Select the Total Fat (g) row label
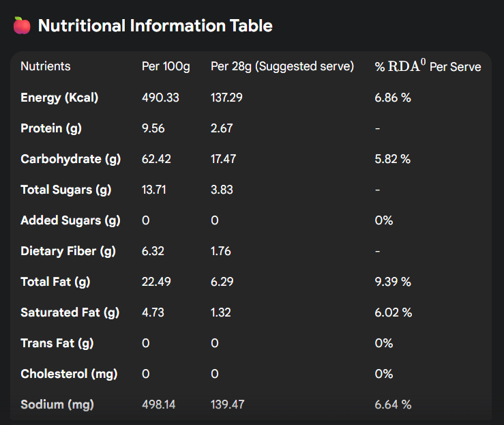Image resolution: width=504 pixels, height=425 pixels. click(x=55, y=282)
